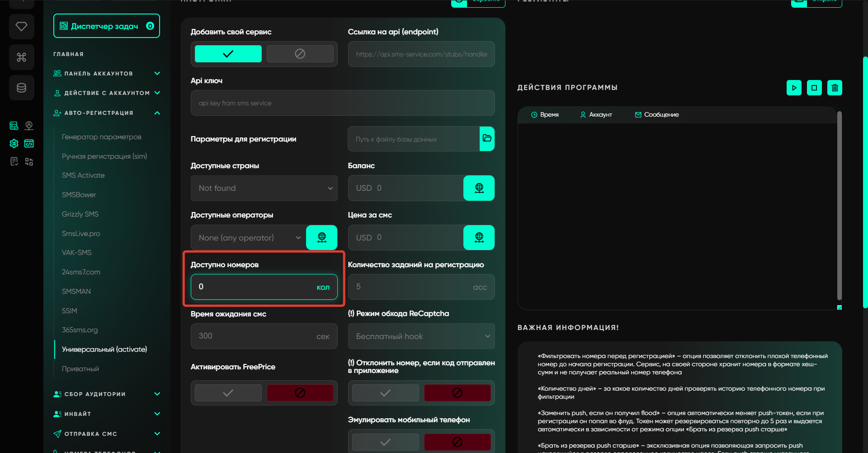The height and width of the screenshot is (453, 868).
Task: Click the heart-shaped gem icon in left sidebar
Action: (x=21, y=27)
